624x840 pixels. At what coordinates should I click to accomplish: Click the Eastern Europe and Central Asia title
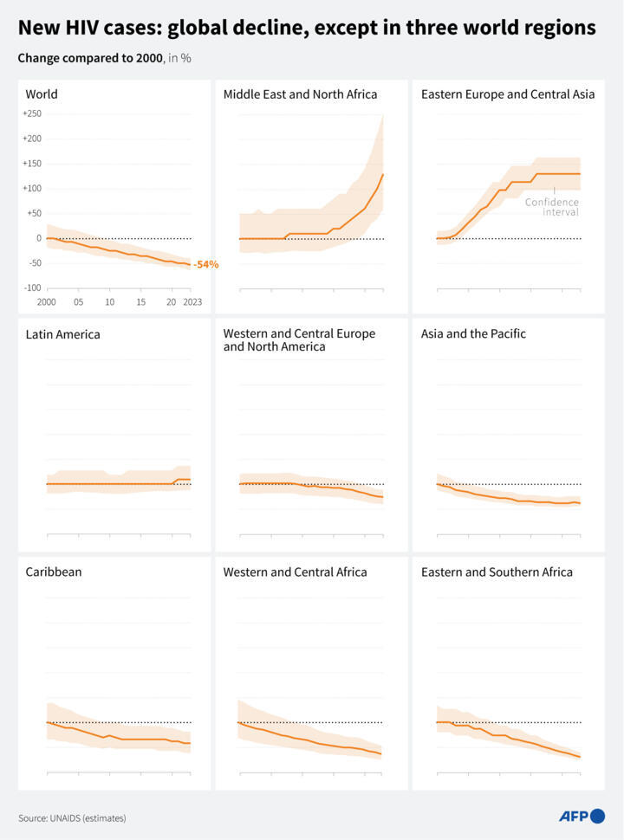pos(508,94)
